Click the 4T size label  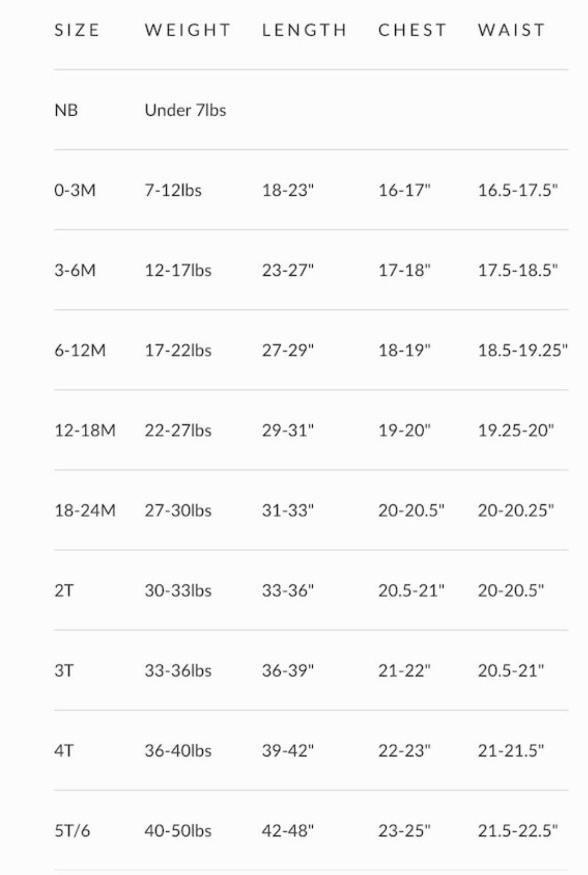tap(64, 750)
